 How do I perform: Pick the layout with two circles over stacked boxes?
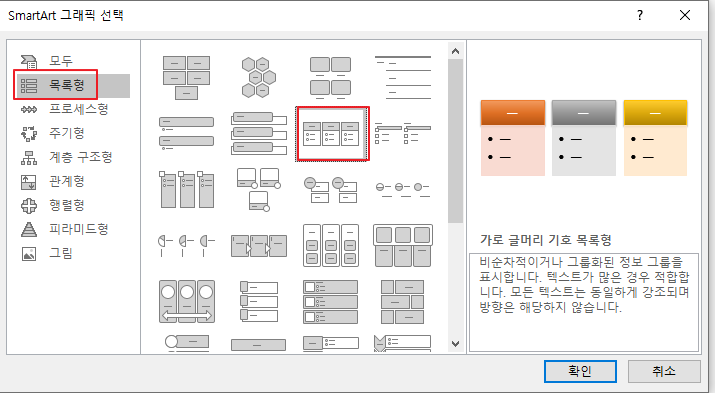click(331, 190)
